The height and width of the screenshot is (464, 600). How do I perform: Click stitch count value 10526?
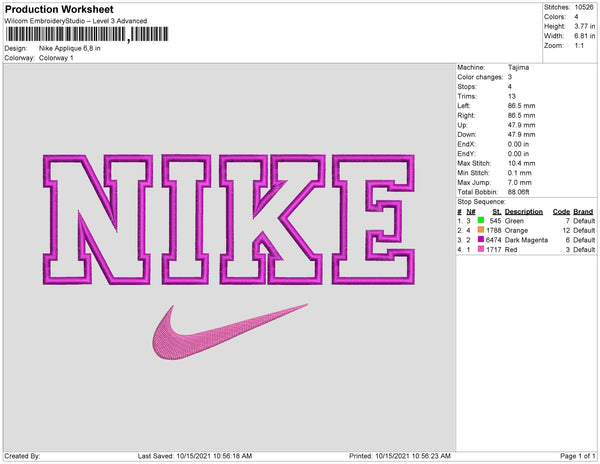584,7
